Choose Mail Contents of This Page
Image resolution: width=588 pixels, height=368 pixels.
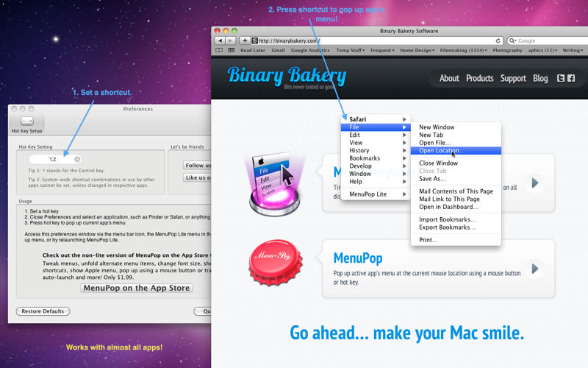[x=456, y=191]
